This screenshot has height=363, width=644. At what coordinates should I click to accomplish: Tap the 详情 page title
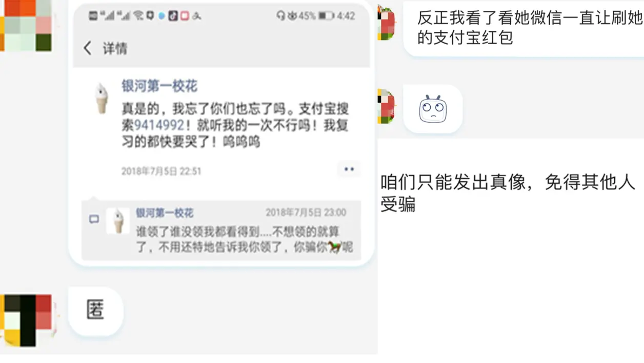115,49
